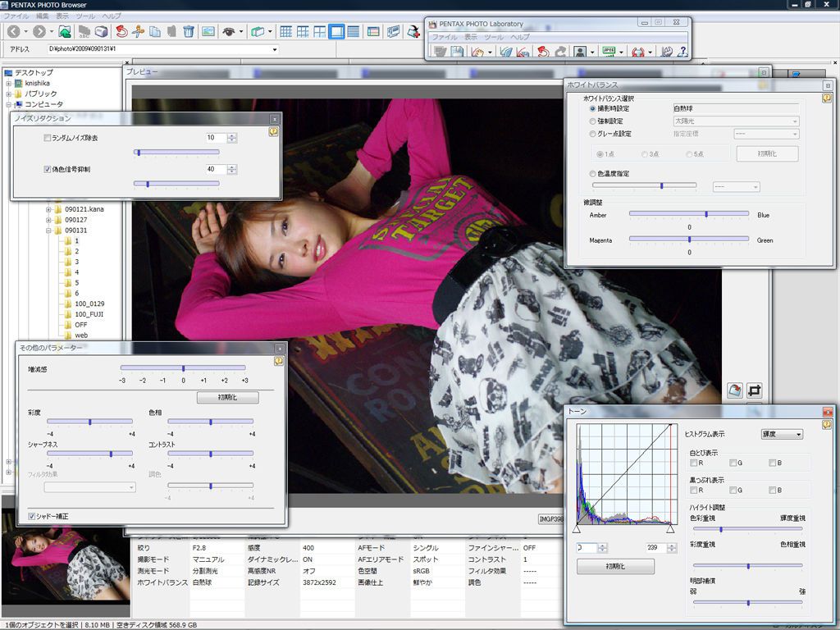Open the wrench settings icon in Photo Laboratory

point(666,52)
